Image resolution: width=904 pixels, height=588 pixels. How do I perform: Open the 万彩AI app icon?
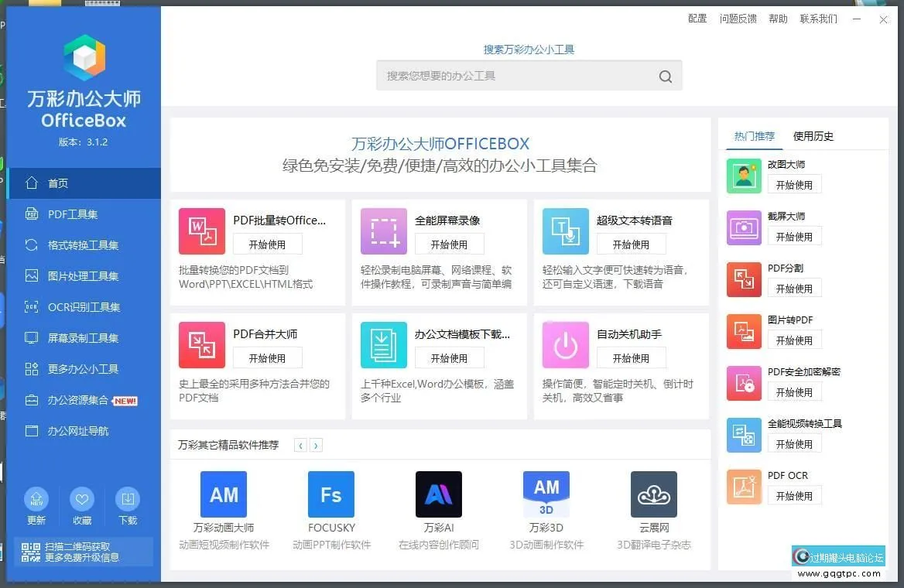coord(439,494)
